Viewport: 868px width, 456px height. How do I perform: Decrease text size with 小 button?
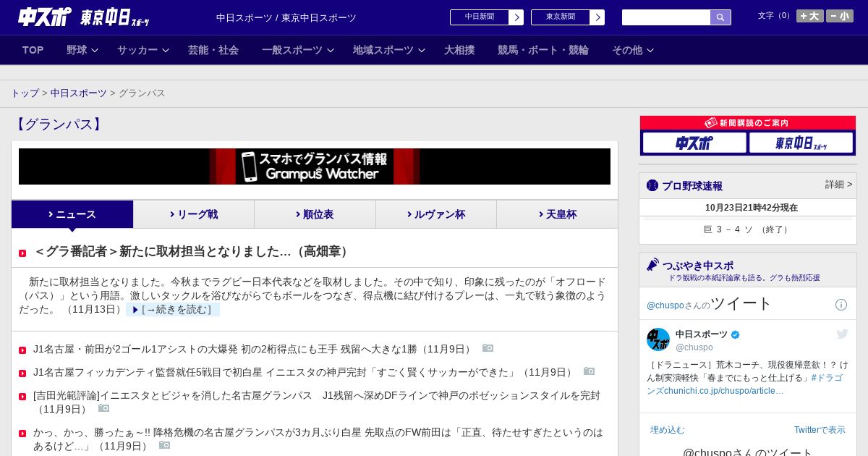840,16
